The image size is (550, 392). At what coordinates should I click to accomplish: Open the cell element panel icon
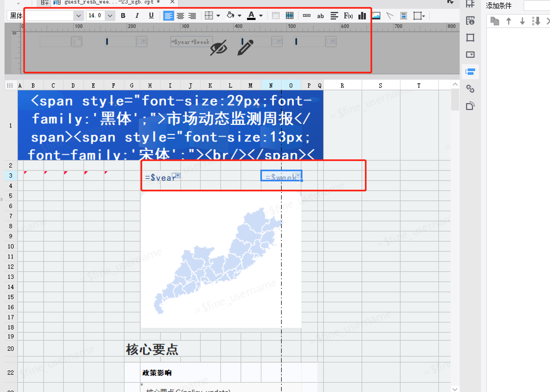coord(470,4)
